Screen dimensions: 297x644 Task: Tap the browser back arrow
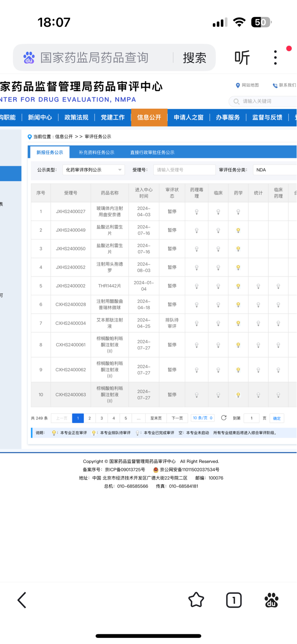22,600
